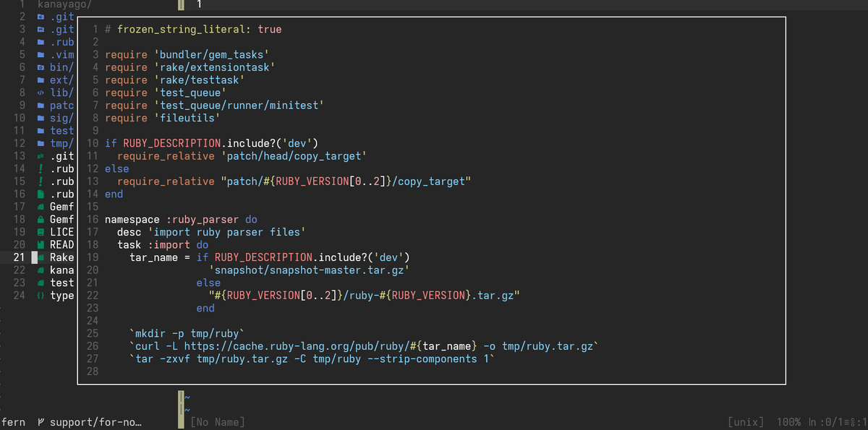The height and width of the screenshot is (430, 868).
Task: Click the lib/ code folder icon
Action: (x=41, y=93)
